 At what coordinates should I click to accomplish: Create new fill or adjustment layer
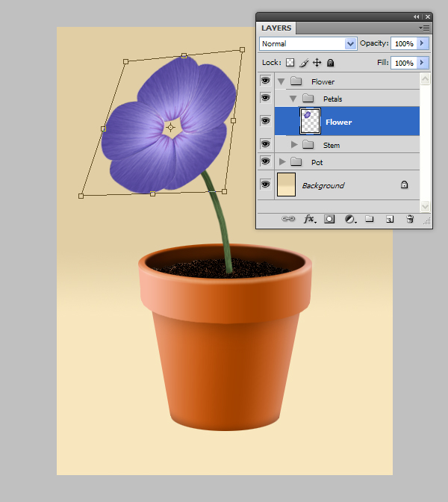point(349,220)
